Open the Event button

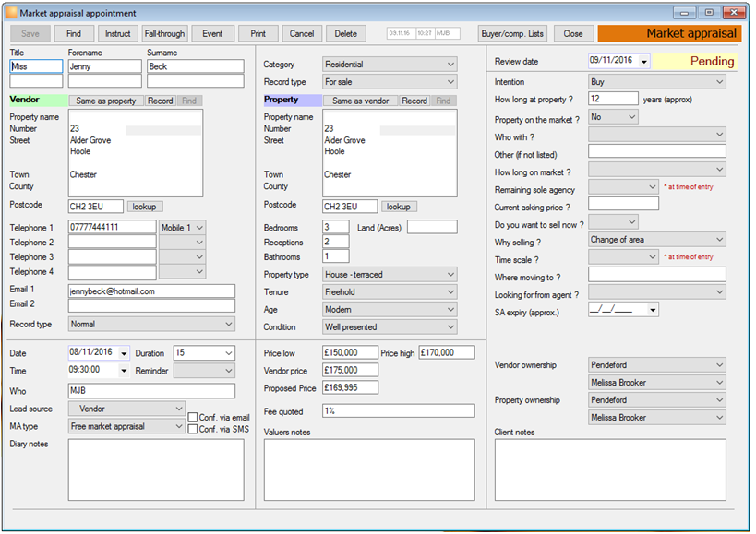click(x=212, y=34)
